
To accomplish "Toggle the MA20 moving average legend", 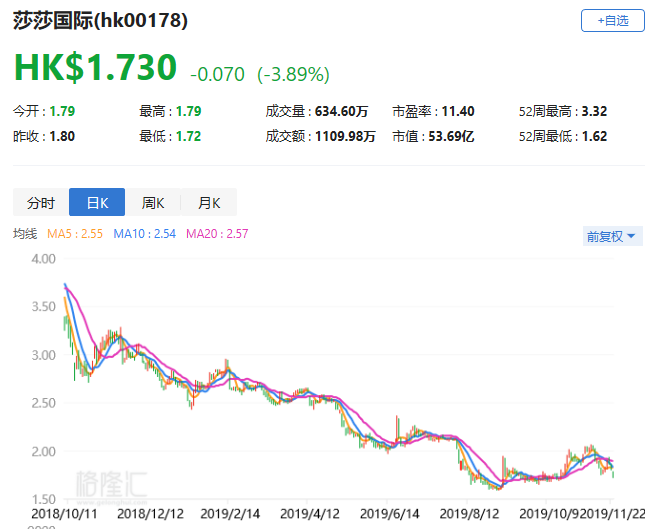I will click(217, 234).
